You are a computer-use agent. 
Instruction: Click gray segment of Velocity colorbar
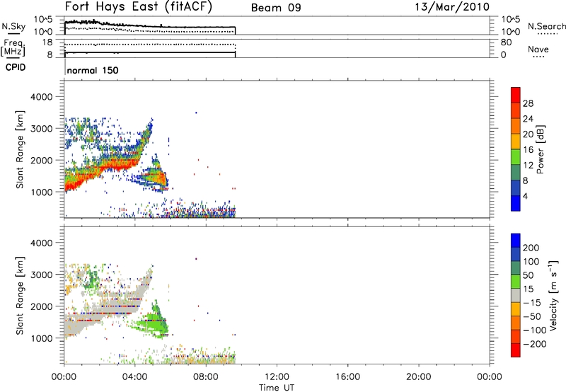tap(516, 295)
